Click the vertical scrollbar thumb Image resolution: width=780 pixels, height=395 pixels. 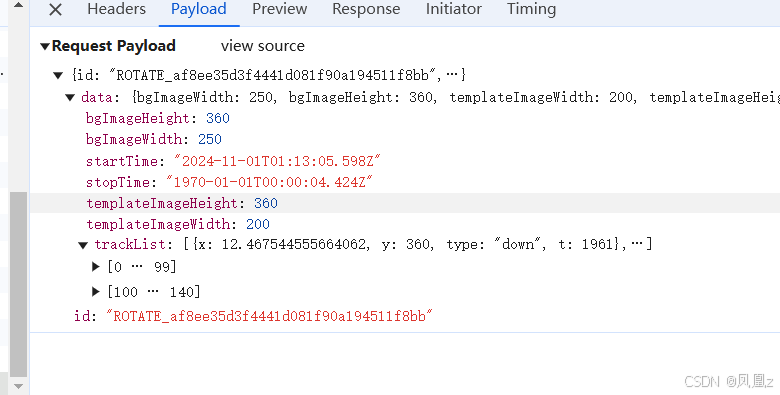click(x=18, y=284)
